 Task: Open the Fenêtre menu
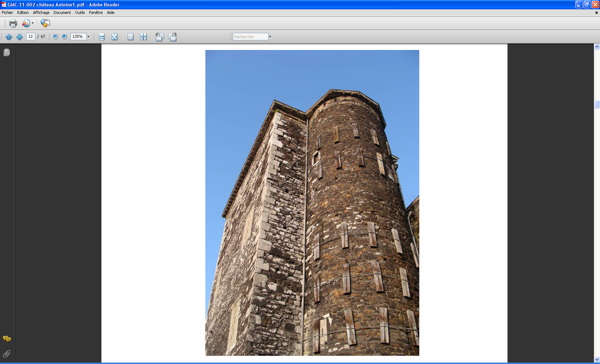pyautogui.click(x=96, y=12)
